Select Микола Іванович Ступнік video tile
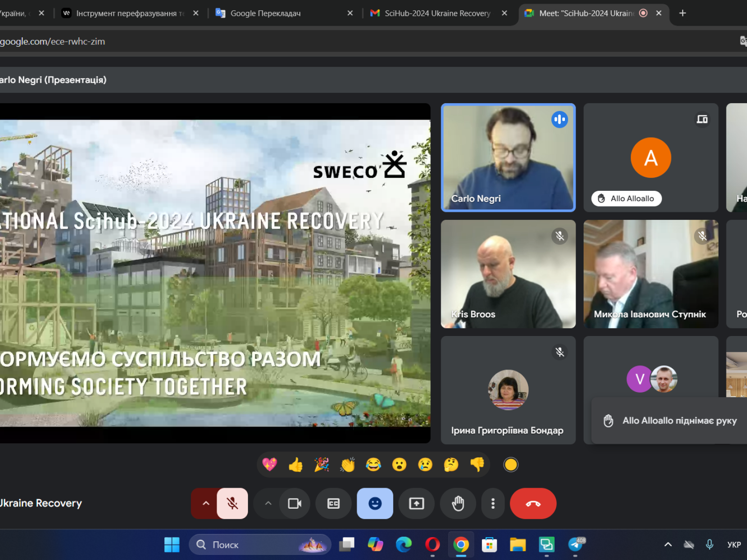The image size is (747, 560). click(x=651, y=274)
